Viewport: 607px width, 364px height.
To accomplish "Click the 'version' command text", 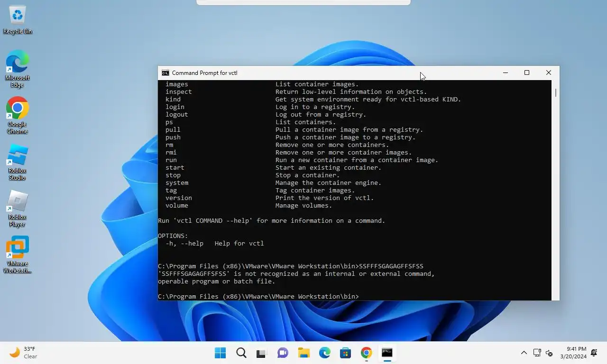I will [x=179, y=198].
